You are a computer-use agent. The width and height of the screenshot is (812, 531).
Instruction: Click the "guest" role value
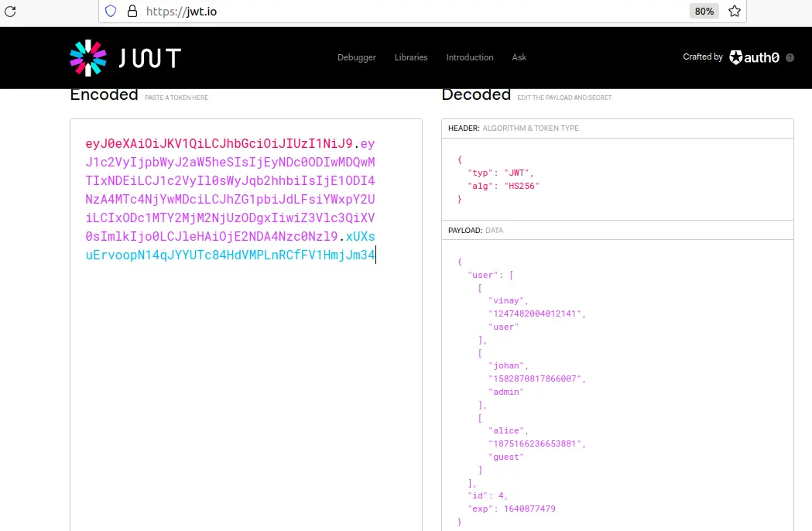point(506,457)
